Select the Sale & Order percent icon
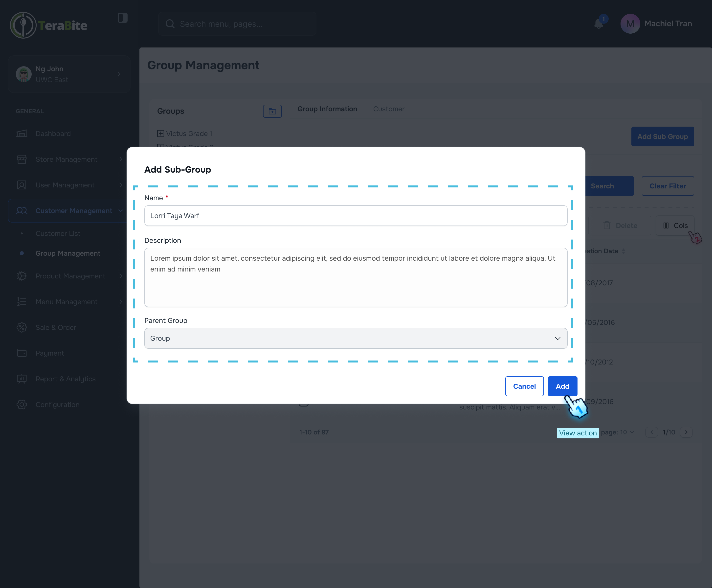This screenshot has height=588, width=712. pos(22,327)
